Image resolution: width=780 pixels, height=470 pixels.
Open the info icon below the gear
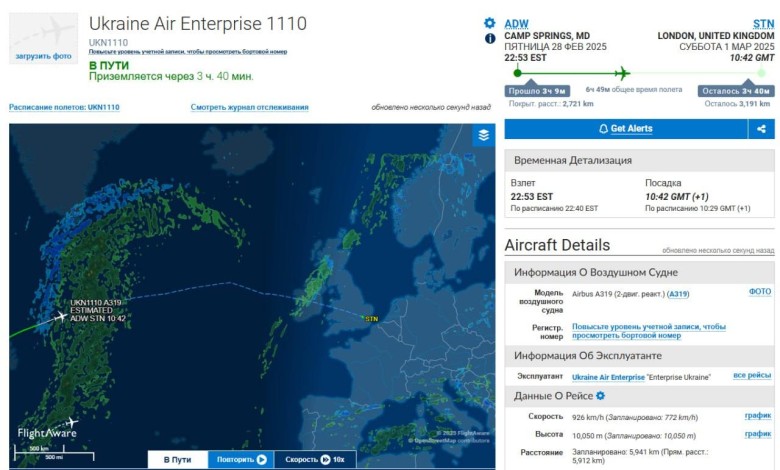pyautogui.click(x=490, y=39)
